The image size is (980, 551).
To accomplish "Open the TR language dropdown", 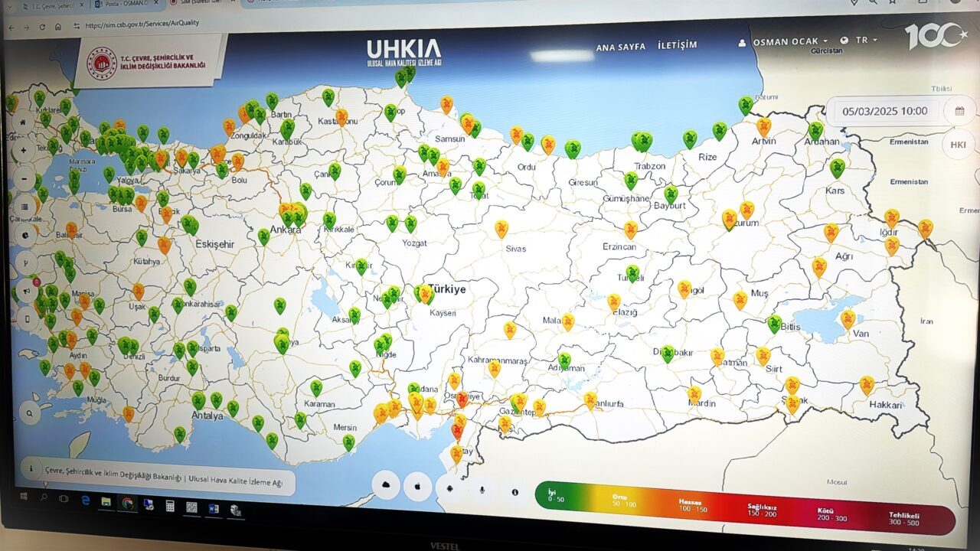I will pos(861,41).
